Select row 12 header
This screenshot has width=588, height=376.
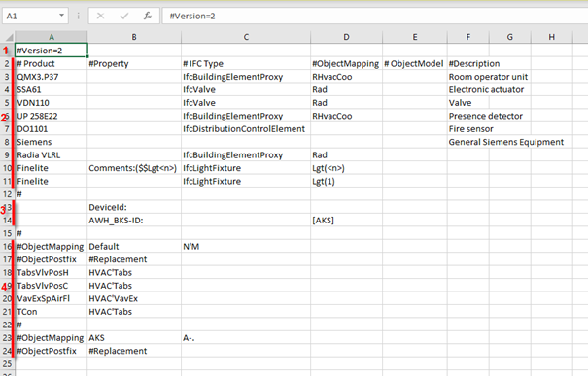7,194
